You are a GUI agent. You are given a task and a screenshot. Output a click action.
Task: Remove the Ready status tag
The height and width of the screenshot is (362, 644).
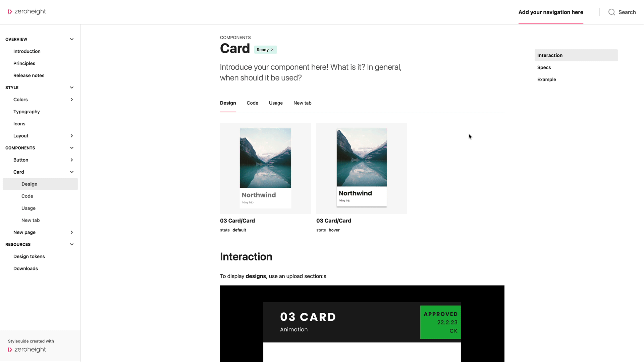[272, 50]
